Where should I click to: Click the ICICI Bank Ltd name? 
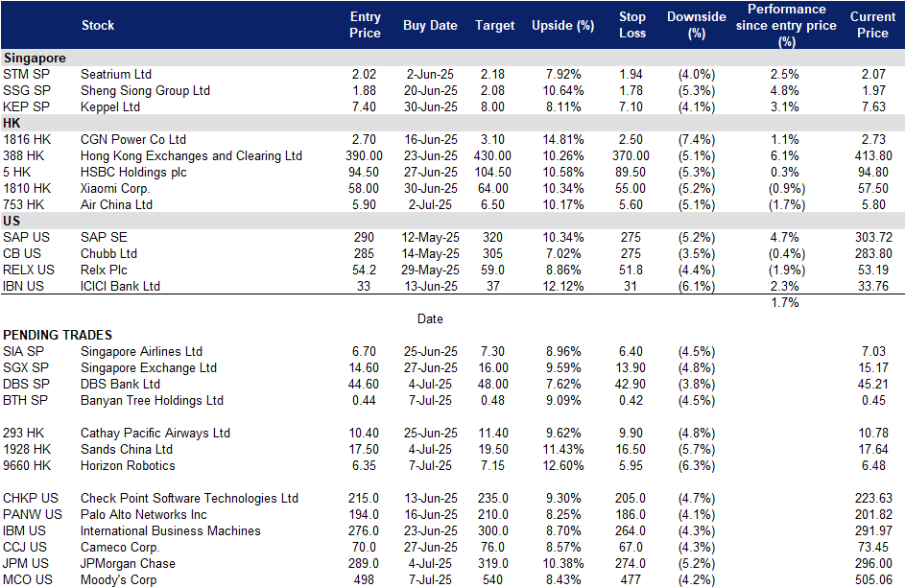121,286
